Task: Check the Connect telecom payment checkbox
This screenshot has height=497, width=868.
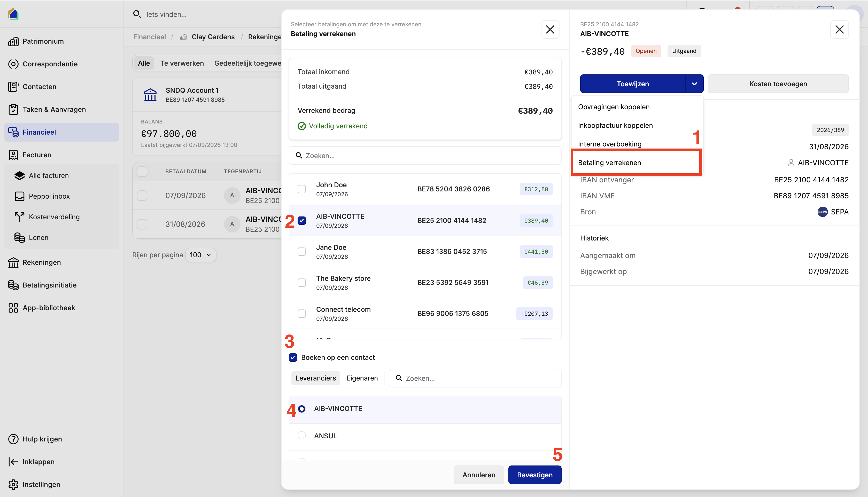Action: coord(302,314)
